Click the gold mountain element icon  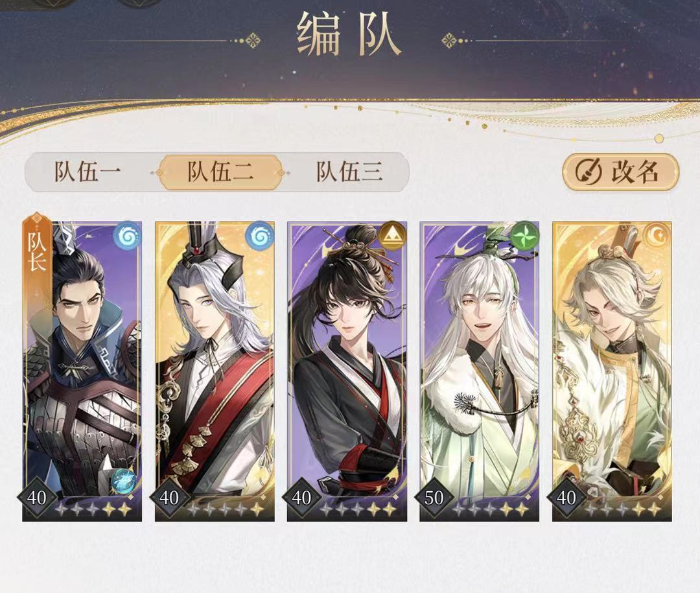coord(392,235)
